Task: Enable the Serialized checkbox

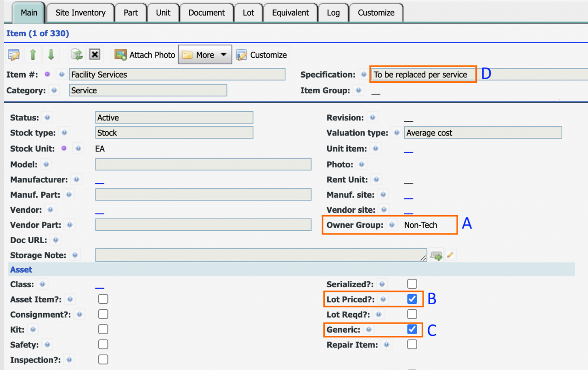Action: click(x=412, y=284)
